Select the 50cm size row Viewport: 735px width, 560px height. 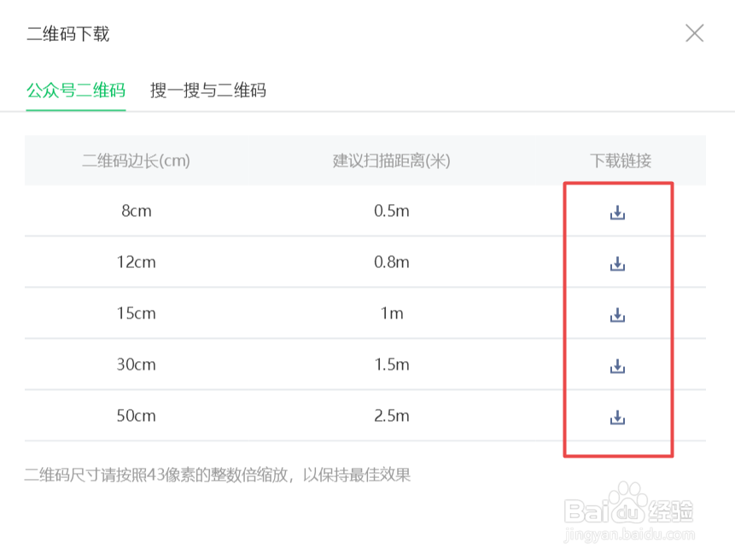[x=138, y=416]
